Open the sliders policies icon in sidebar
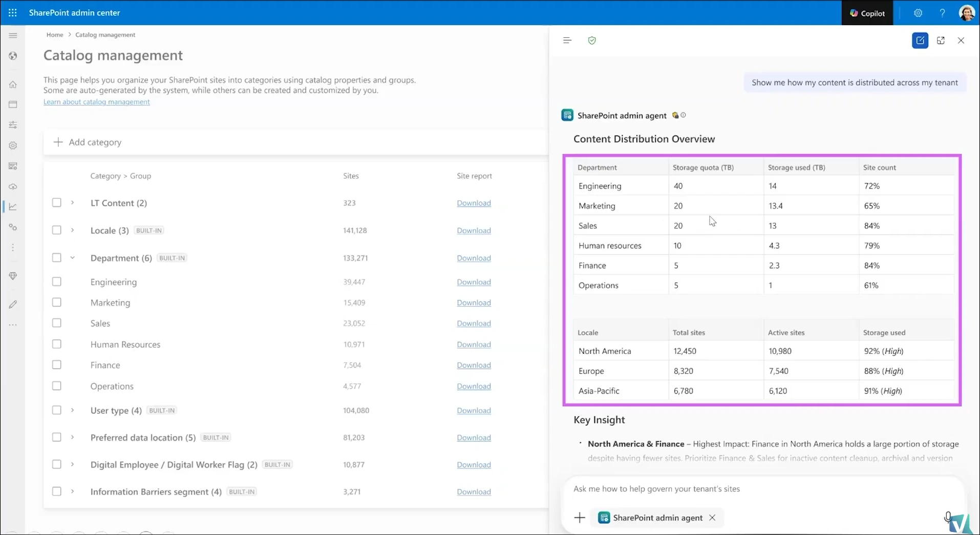The image size is (980, 535). click(x=13, y=125)
